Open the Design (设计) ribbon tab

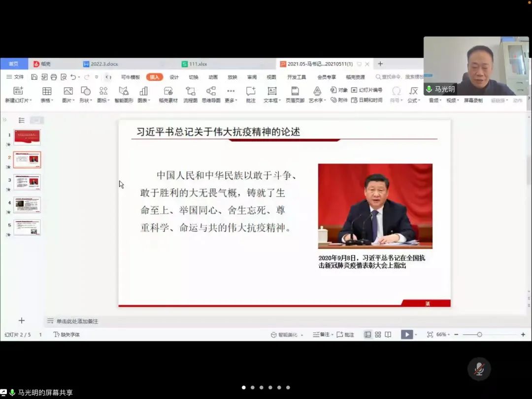[x=174, y=77]
